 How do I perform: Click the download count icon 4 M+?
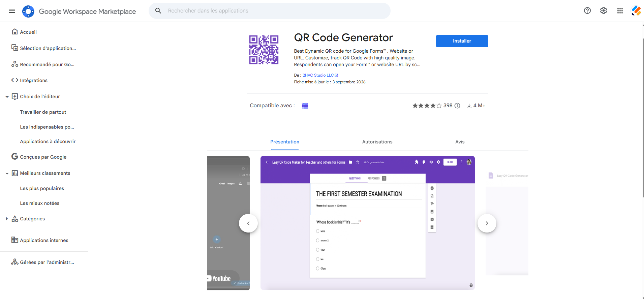click(x=469, y=106)
